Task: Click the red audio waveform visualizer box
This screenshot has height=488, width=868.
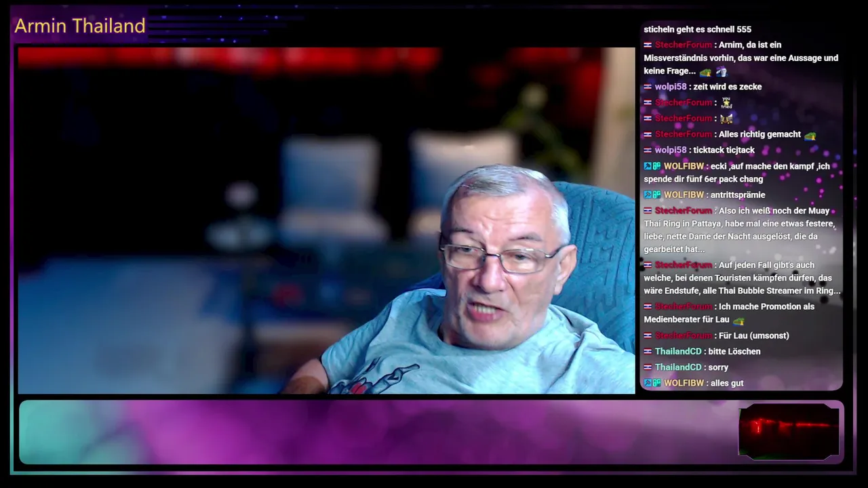Action: coord(789,431)
